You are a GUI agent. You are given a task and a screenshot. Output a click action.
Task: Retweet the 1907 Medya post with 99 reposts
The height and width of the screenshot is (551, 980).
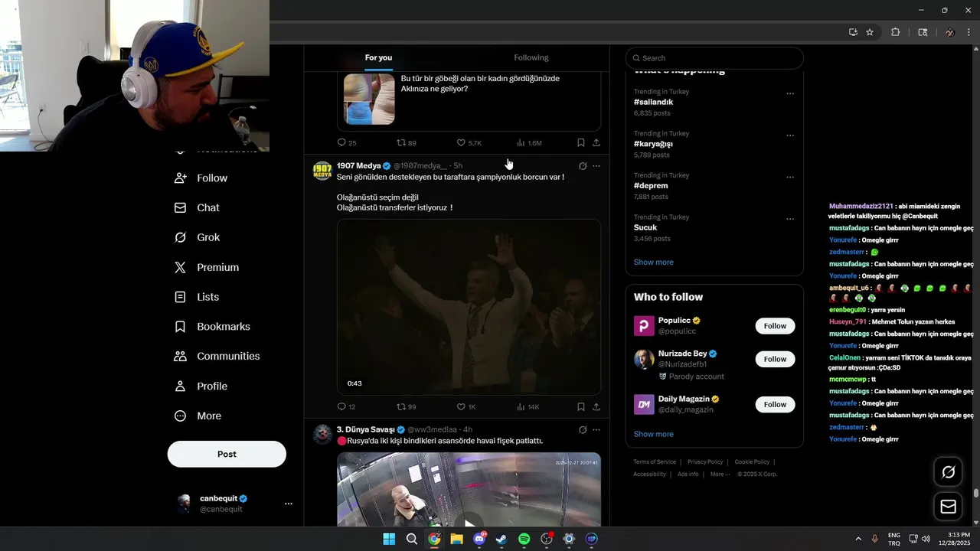point(406,406)
